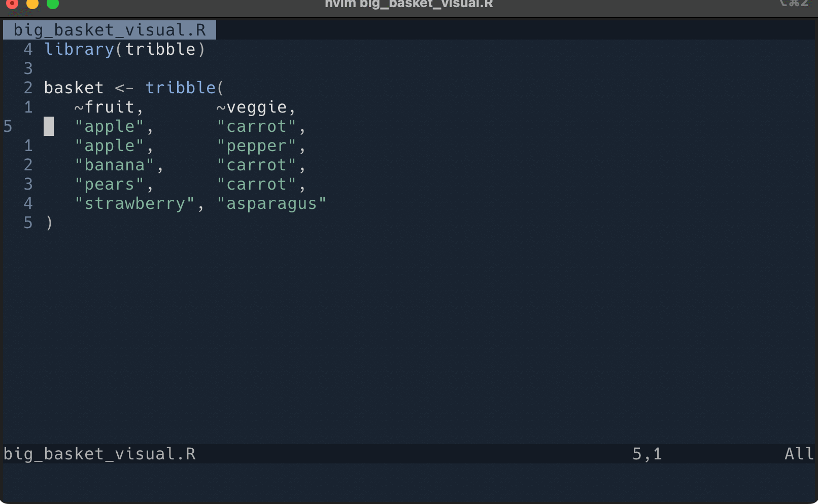Click the yellow minimize window button
The height and width of the screenshot is (504, 818).
[x=32, y=4]
